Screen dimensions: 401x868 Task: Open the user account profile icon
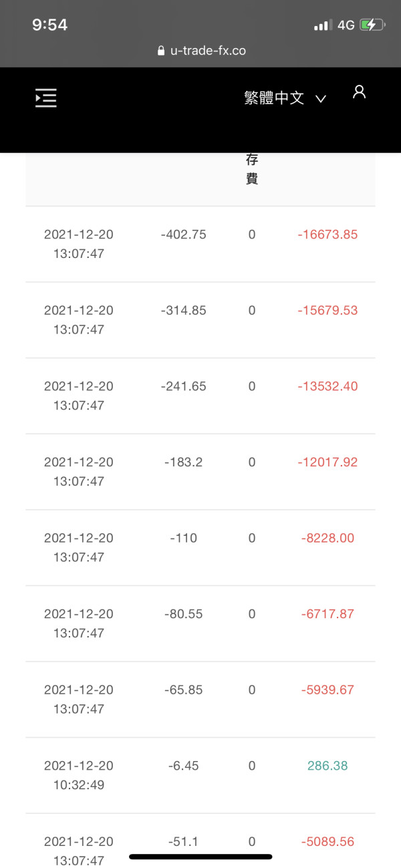pos(359,92)
